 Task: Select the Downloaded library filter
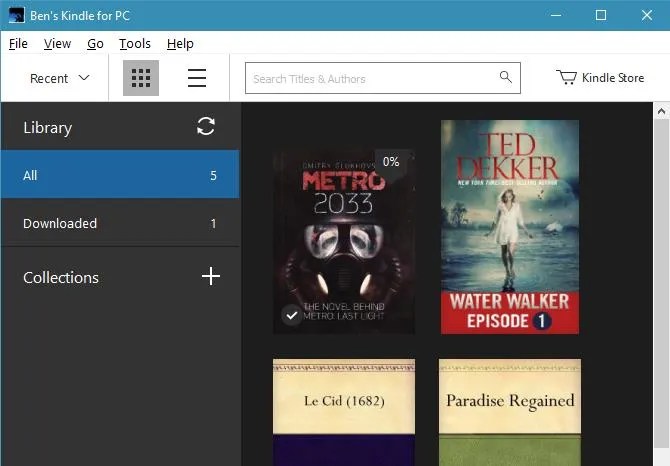point(120,223)
